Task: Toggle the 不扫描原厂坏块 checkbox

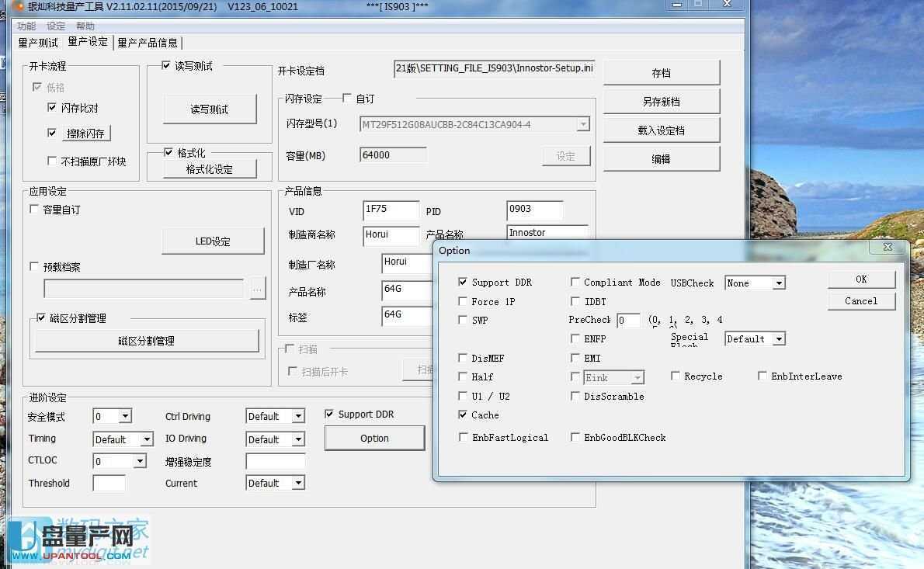Action: pyautogui.click(x=53, y=161)
